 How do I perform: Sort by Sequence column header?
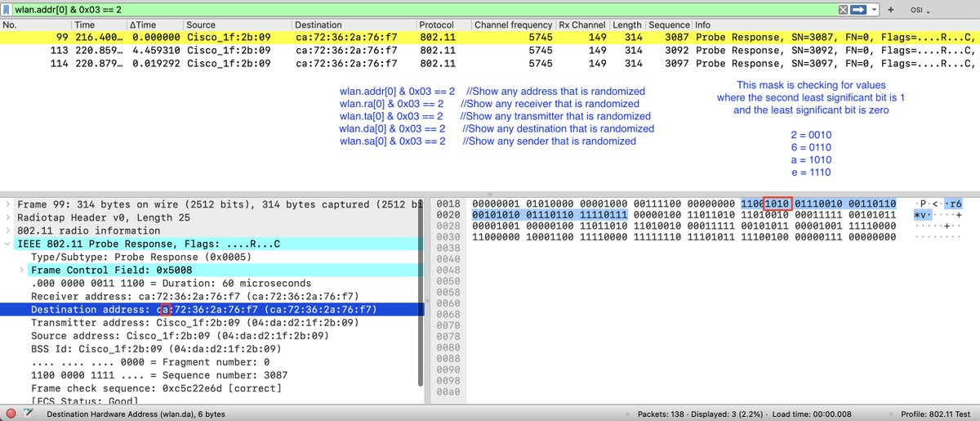click(x=669, y=25)
